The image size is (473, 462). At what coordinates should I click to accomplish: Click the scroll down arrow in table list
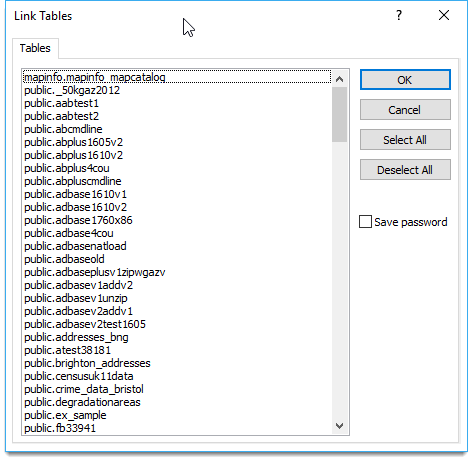[x=339, y=426]
